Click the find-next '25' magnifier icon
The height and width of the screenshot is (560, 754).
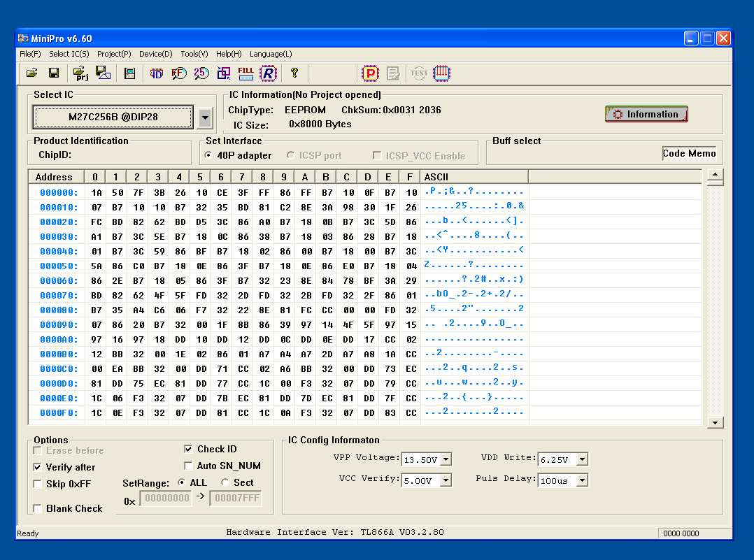coord(201,73)
